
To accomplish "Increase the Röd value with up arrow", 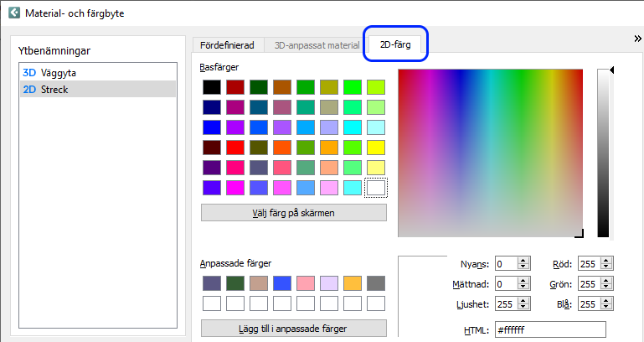I will (x=607, y=260).
